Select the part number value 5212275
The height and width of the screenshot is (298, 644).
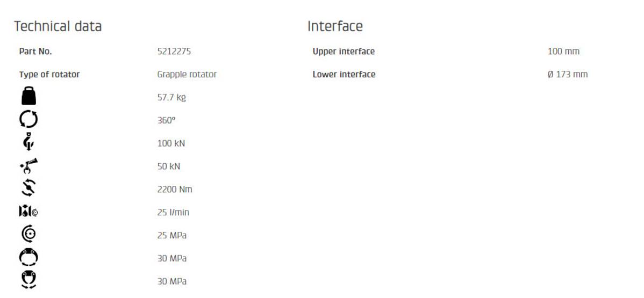174,52
